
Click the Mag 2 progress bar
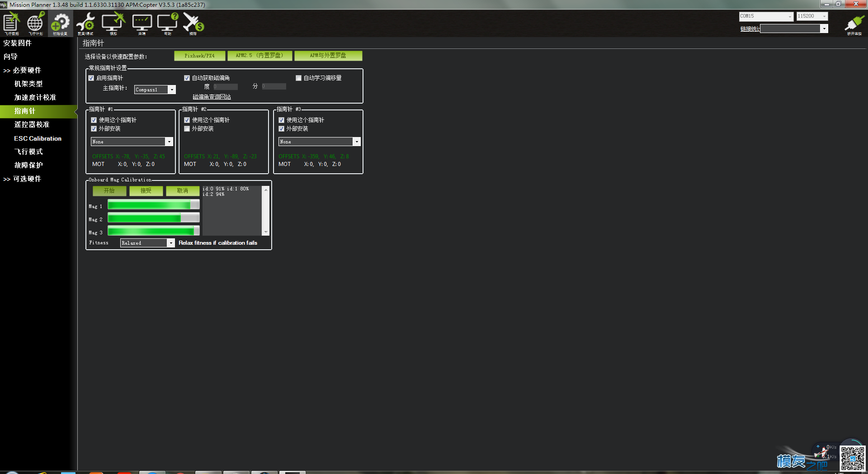pyautogui.click(x=154, y=218)
